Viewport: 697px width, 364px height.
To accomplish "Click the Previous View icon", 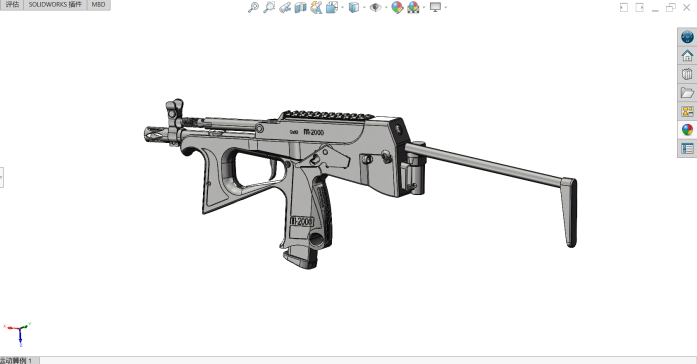I will (x=285, y=7).
